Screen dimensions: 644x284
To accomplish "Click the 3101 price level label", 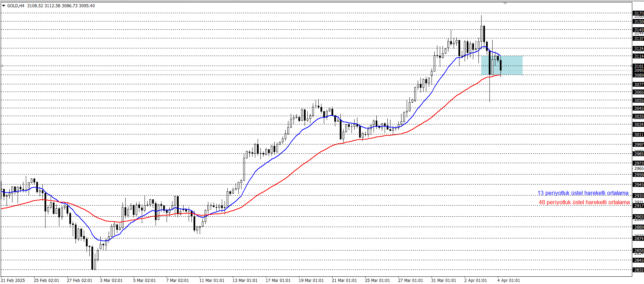I will (638, 66).
